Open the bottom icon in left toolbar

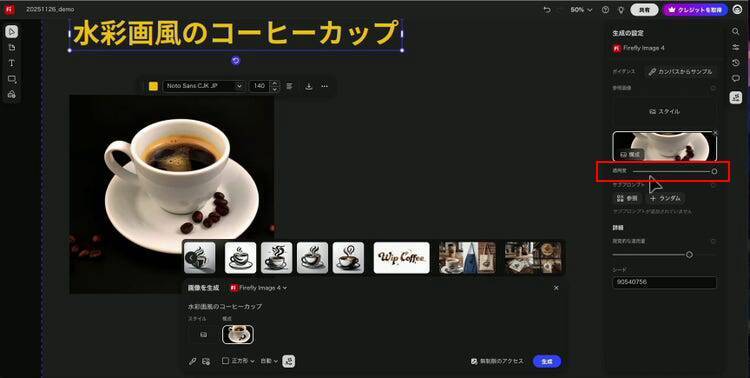[x=12, y=94]
